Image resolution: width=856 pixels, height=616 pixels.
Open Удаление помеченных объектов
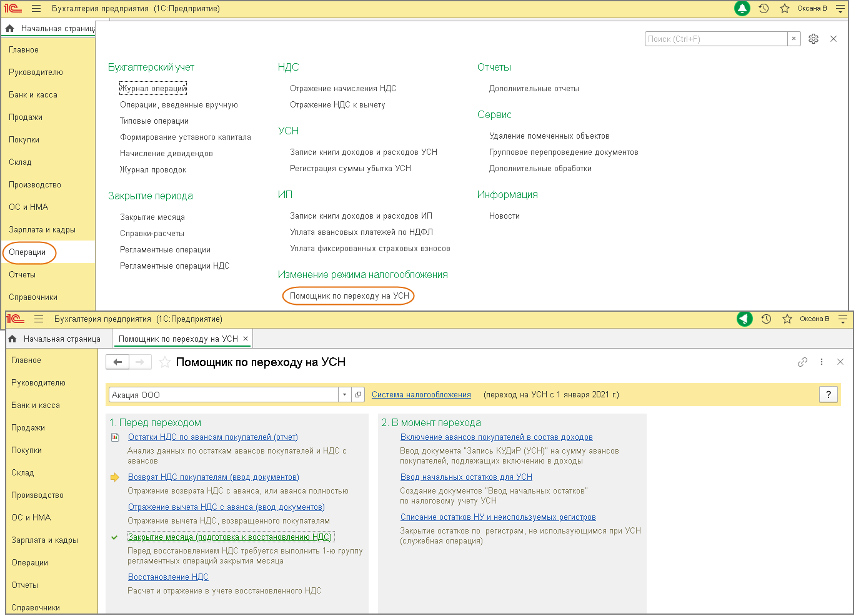pyautogui.click(x=549, y=136)
